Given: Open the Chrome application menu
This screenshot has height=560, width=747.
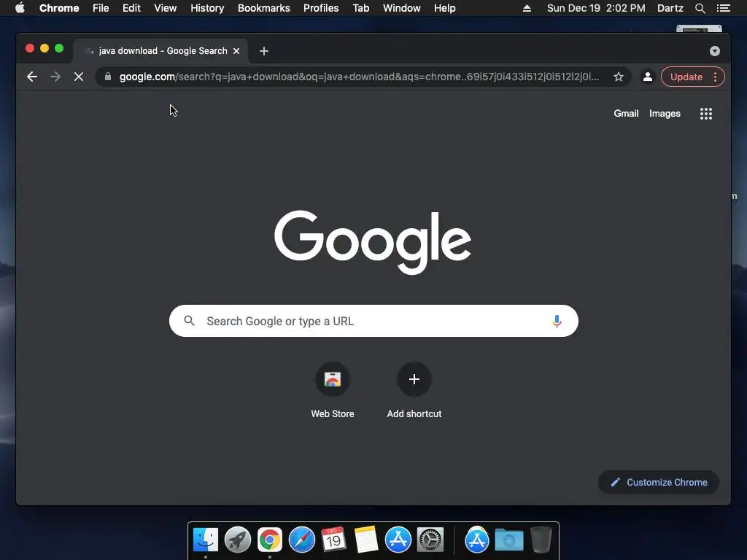Looking at the screenshot, I should pos(59,8).
